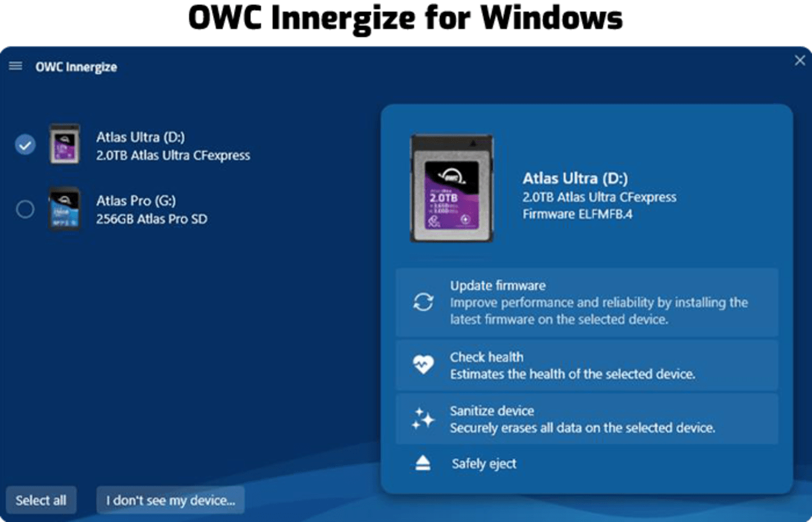
Task: Expand the Check health action panel
Action: [586, 365]
